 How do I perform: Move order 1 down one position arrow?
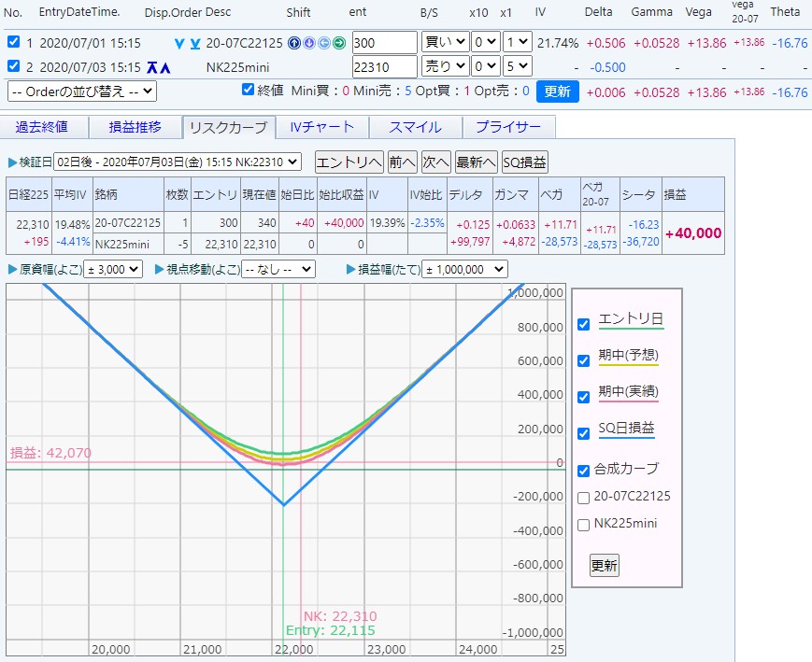tap(179, 44)
